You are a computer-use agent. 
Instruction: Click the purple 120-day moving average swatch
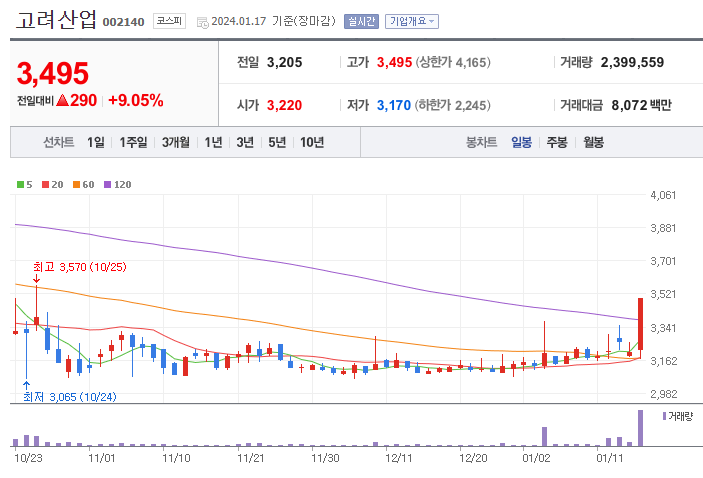click(x=108, y=184)
